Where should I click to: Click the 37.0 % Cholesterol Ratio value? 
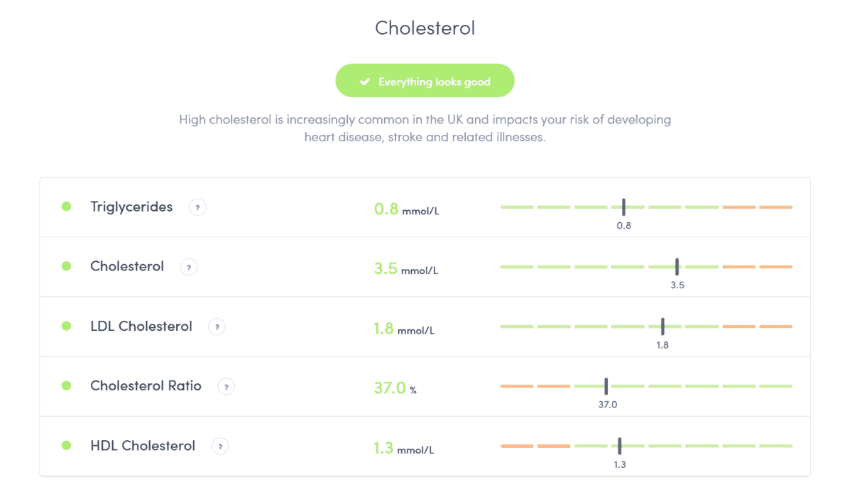point(395,388)
